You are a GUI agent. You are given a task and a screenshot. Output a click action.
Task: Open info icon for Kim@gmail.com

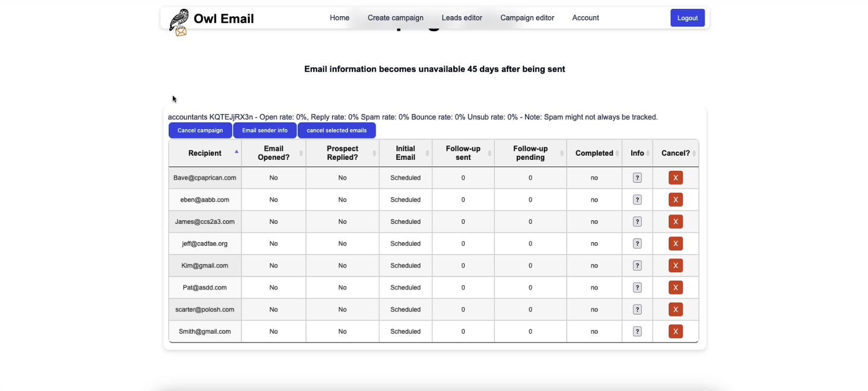pos(637,266)
